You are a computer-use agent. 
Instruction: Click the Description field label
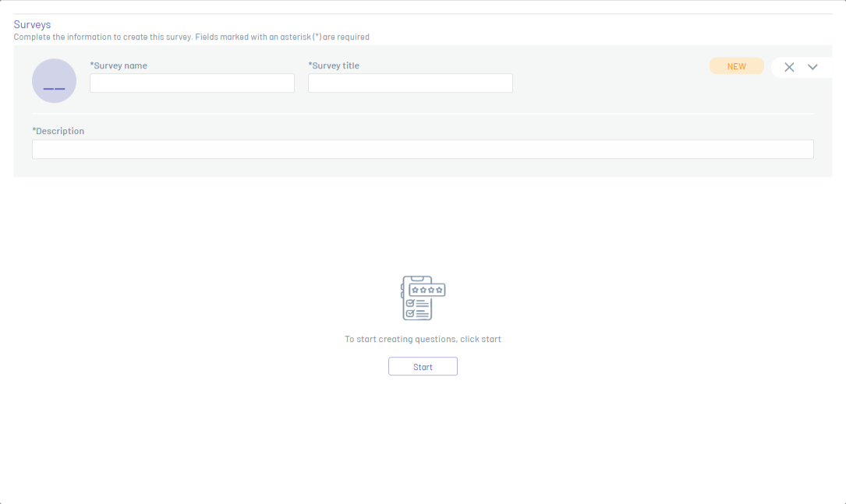tap(58, 131)
